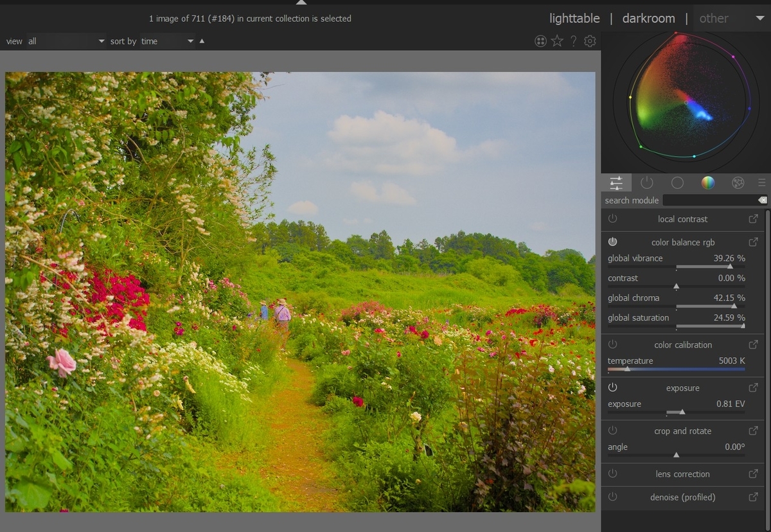Click the crop angle slider
The image size is (771, 532).
pos(677,456)
